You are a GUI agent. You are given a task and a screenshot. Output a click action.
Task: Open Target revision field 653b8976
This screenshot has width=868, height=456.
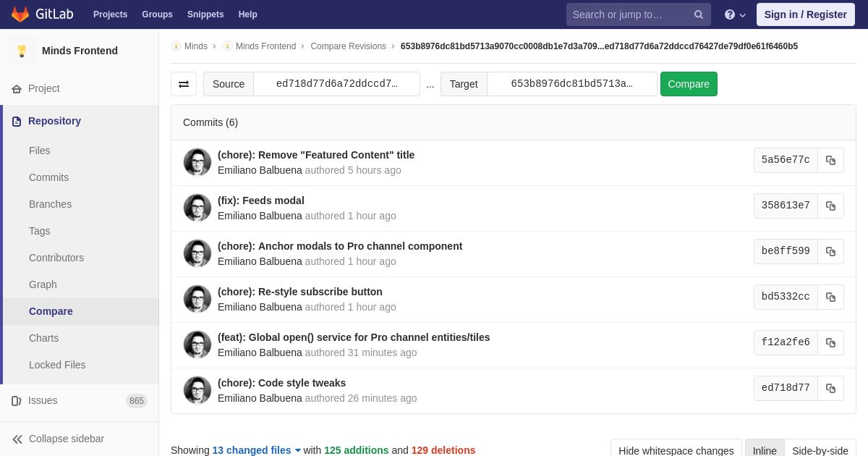tap(572, 84)
